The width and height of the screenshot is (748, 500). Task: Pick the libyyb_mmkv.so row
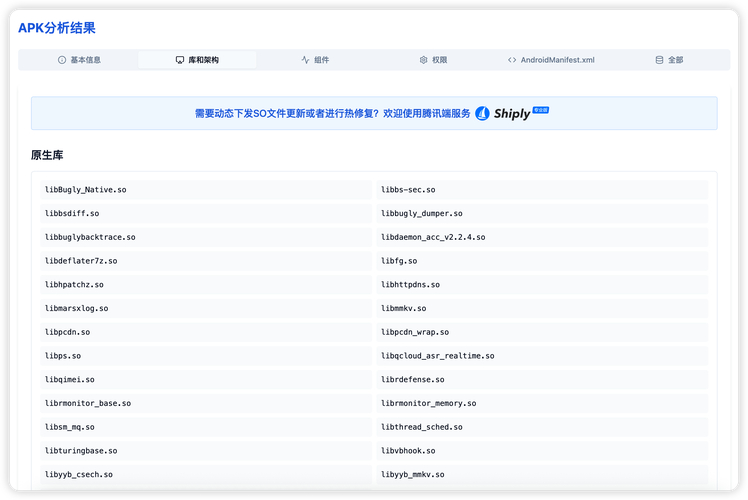tap(412, 475)
